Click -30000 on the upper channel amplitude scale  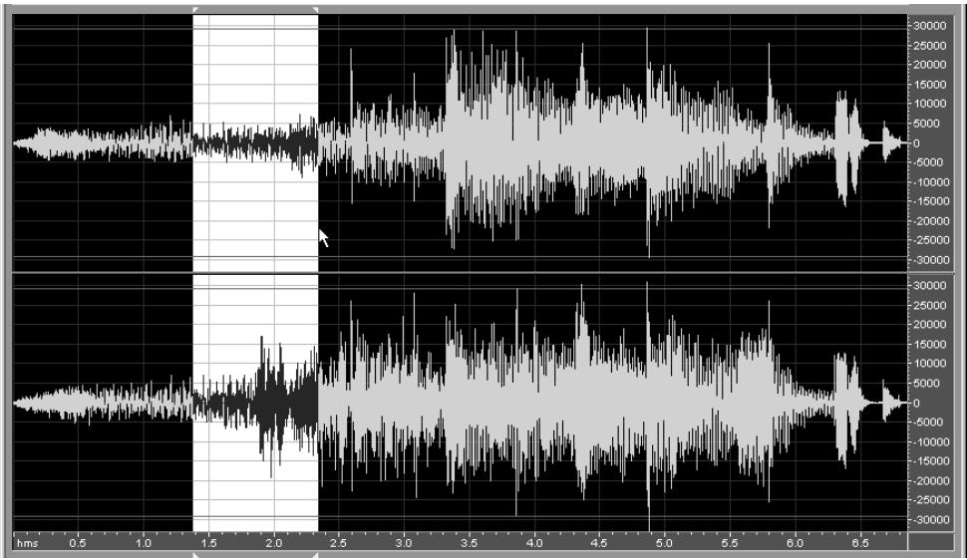click(x=929, y=260)
